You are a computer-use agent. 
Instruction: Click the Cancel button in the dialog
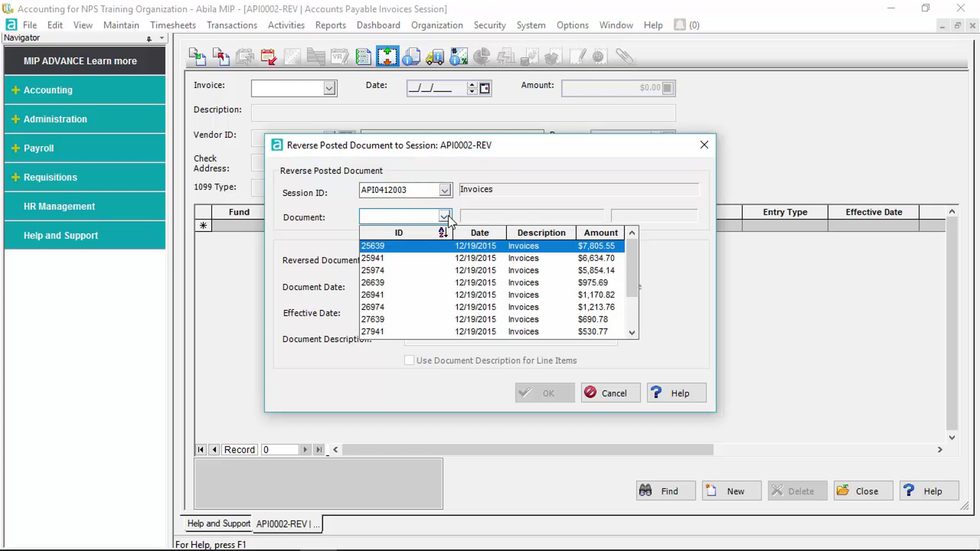coord(611,393)
